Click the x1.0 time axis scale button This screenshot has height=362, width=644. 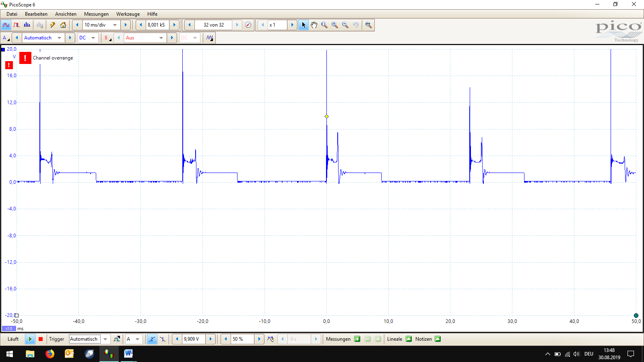coord(9,329)
